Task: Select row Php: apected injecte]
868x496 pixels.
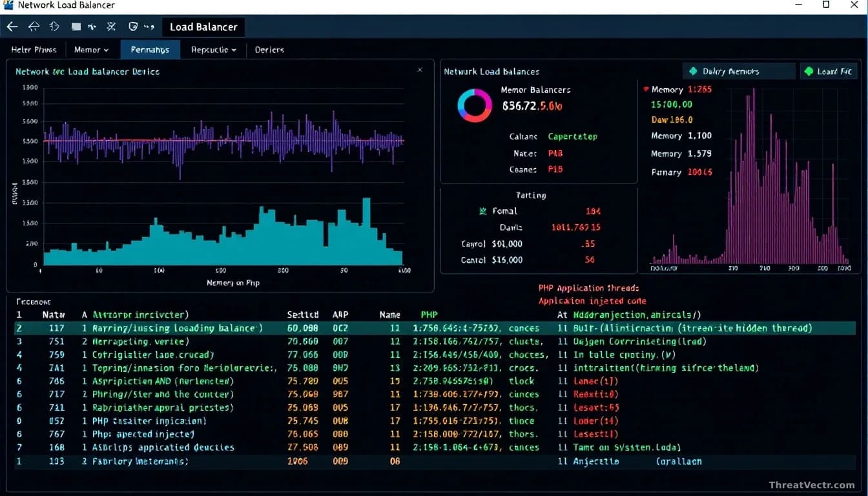Action: click(434, 434)
